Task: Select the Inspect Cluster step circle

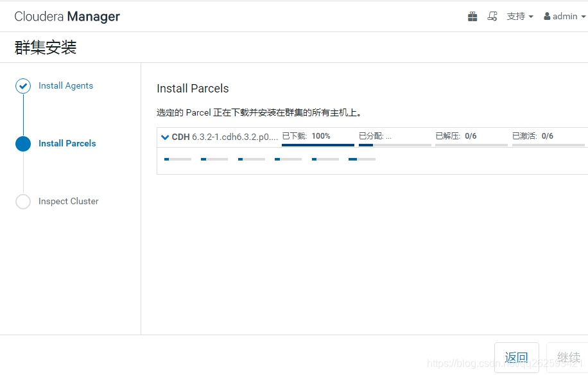Action: (x=23, y=202)
